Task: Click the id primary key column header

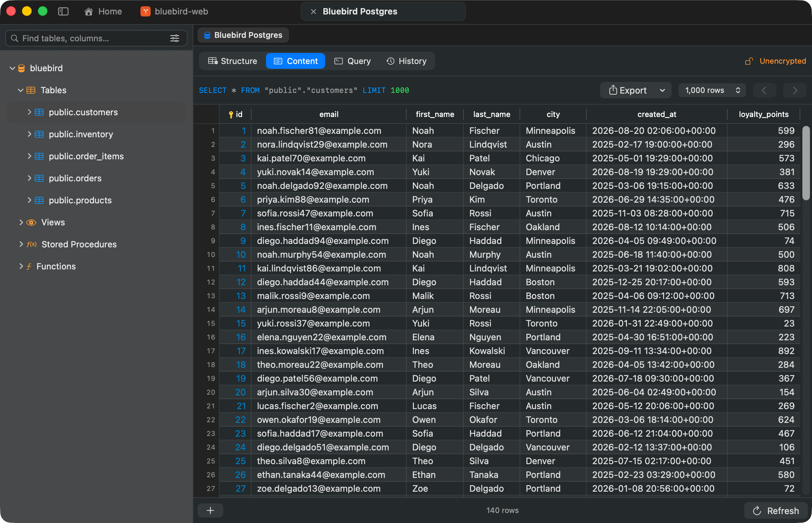Action: (235, 114)
